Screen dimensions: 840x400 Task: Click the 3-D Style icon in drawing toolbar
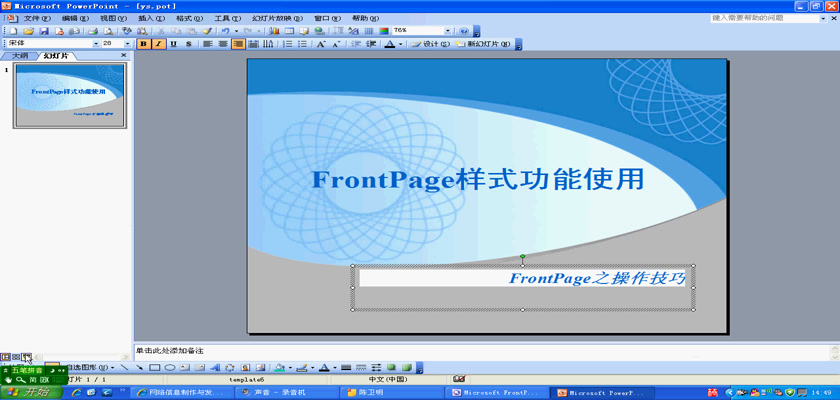click(x=407, y=367)
